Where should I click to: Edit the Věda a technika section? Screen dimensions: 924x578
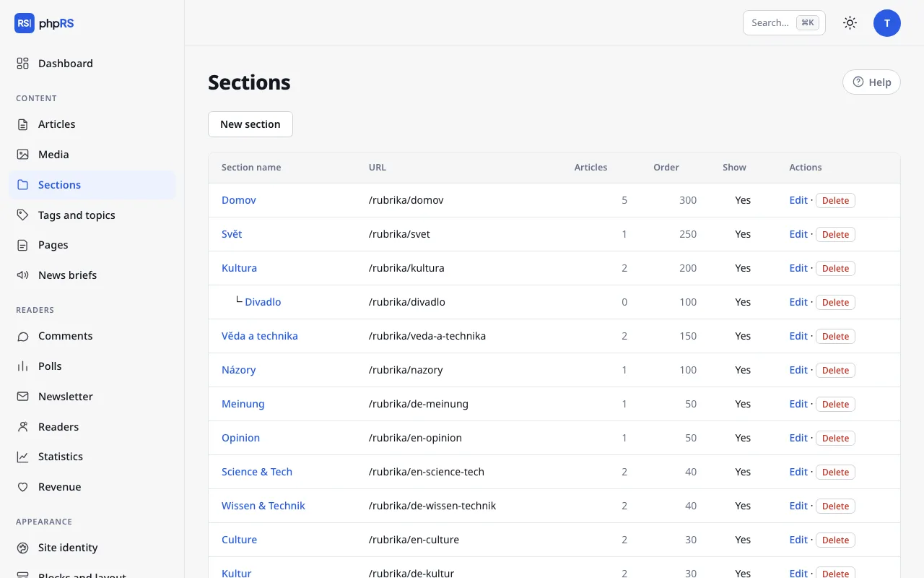tap(798, 336)
